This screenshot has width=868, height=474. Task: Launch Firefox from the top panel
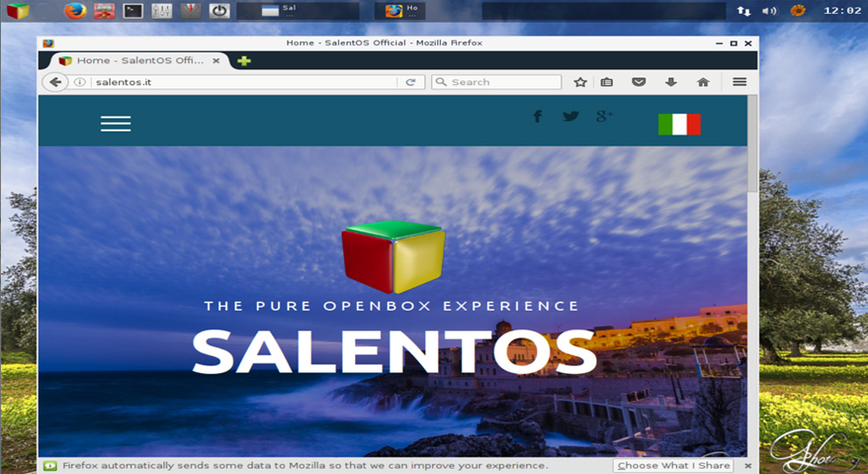[x=75, y=11]
